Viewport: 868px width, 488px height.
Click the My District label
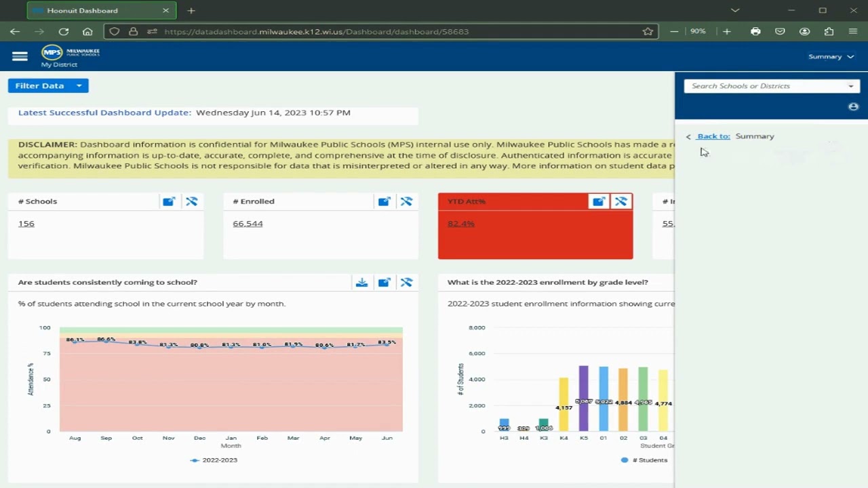pyautogui.click(x=59, y=65)
